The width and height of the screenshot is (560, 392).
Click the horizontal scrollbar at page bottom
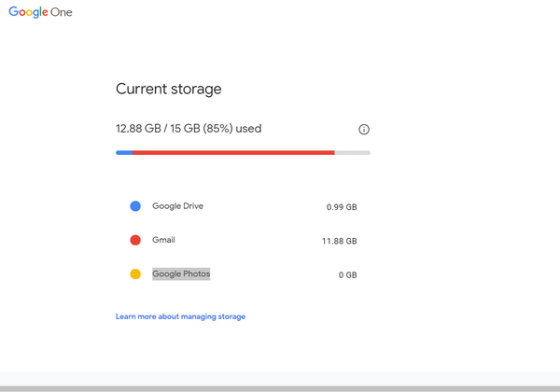(x=280, y=388)
